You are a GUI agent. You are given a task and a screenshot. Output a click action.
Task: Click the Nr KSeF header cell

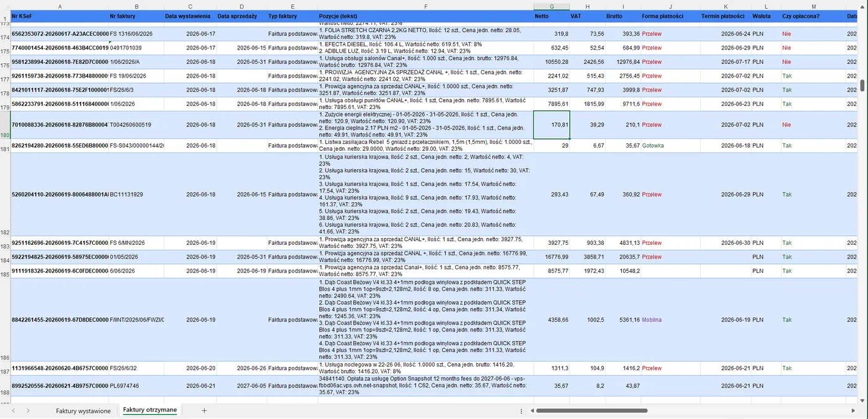pos(59,16)
